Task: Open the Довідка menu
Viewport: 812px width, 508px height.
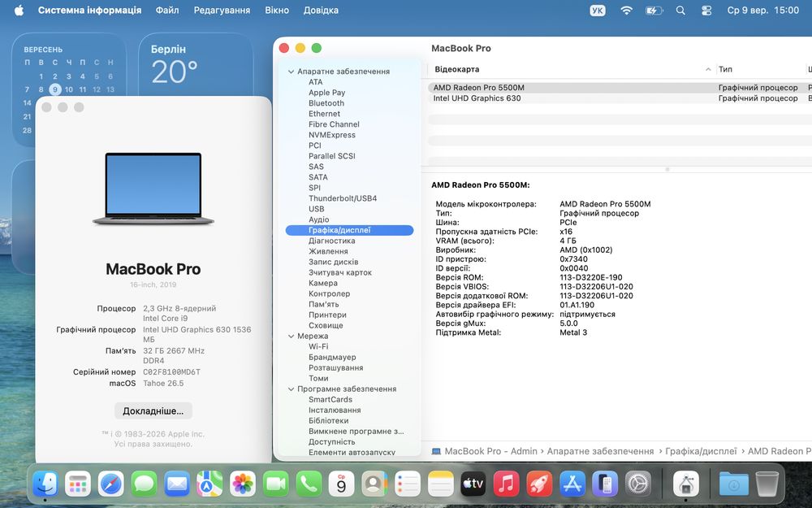Action: tap(321, 10)
